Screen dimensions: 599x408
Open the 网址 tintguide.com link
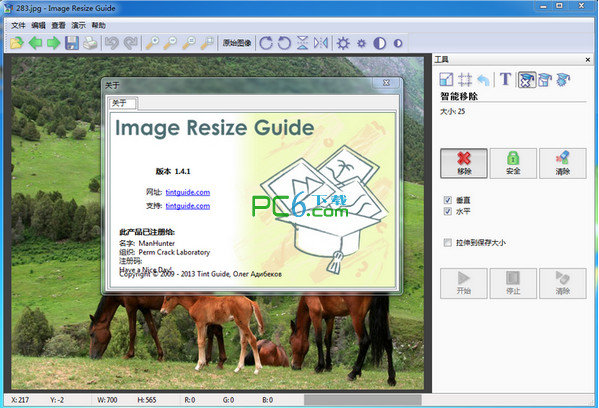click(x=188, y=192)
